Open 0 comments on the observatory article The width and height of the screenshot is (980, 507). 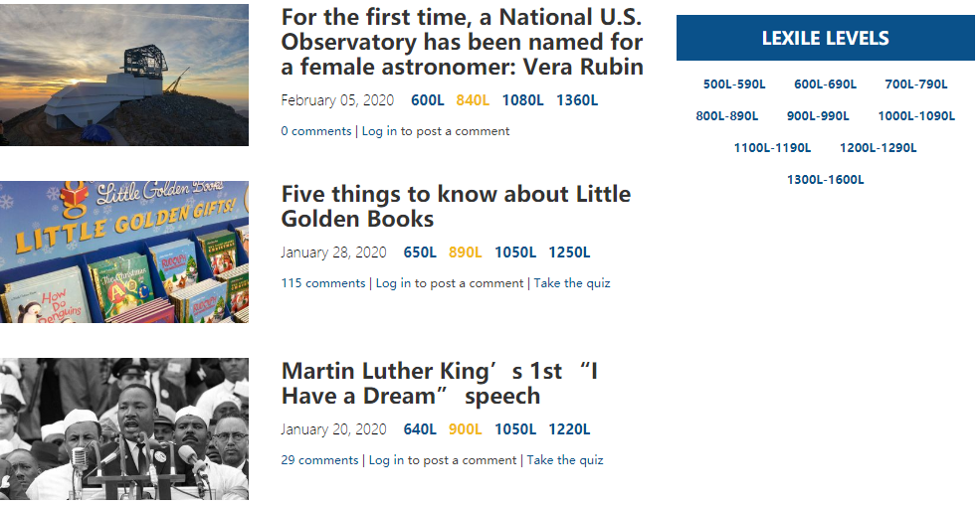point(316,131)
